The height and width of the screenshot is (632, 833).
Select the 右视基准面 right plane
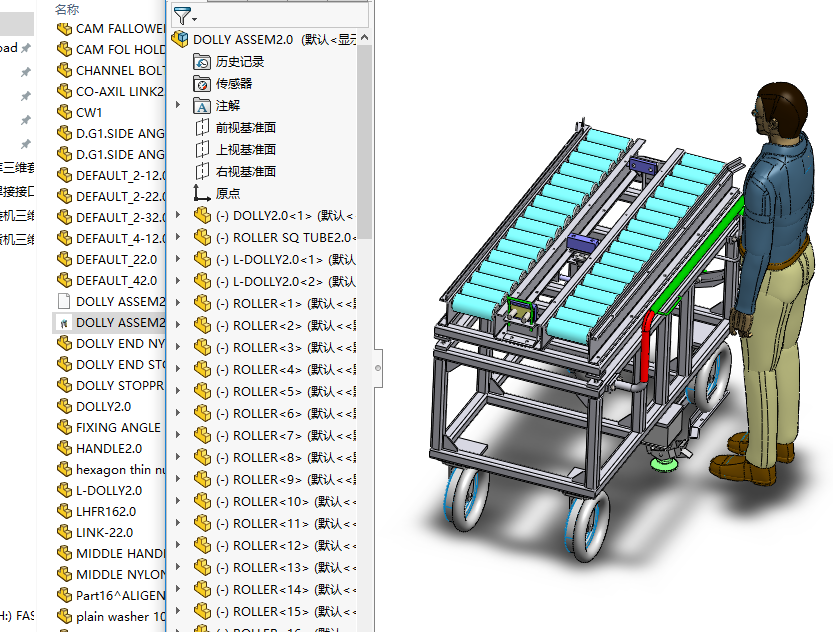(x=201, y=172)
